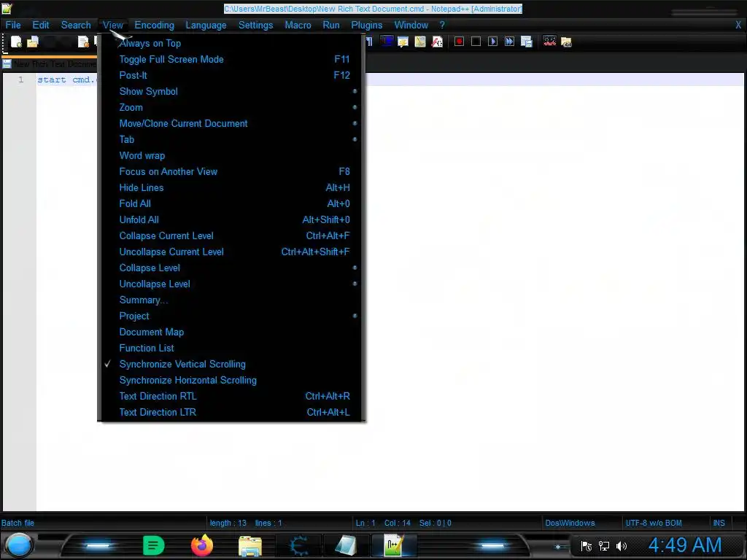Click Save recorded macro icon

(x=527, y=42)
